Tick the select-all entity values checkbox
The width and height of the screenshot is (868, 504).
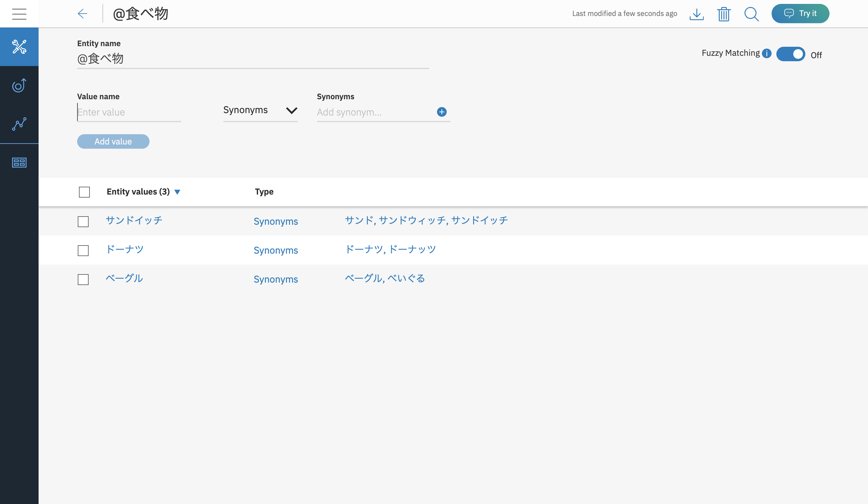84,192
